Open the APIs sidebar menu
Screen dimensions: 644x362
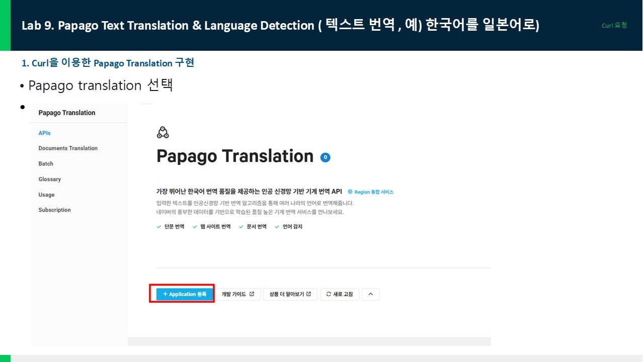(x=44, y=133)
